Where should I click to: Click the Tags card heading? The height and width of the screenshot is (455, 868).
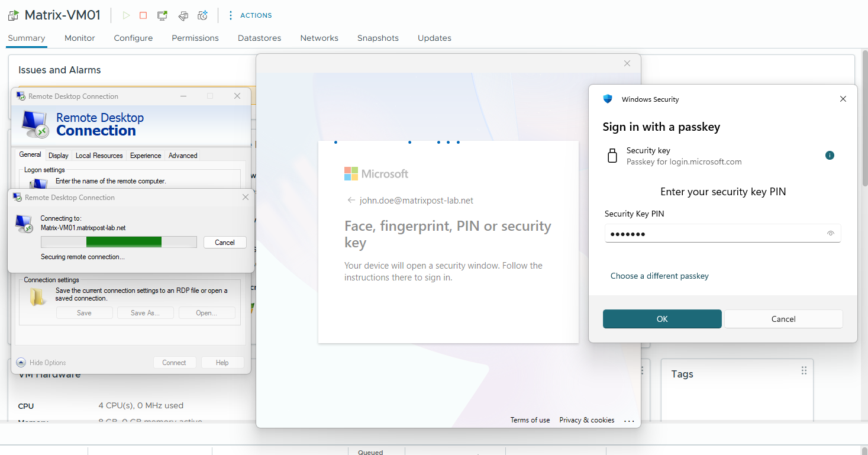682,374
